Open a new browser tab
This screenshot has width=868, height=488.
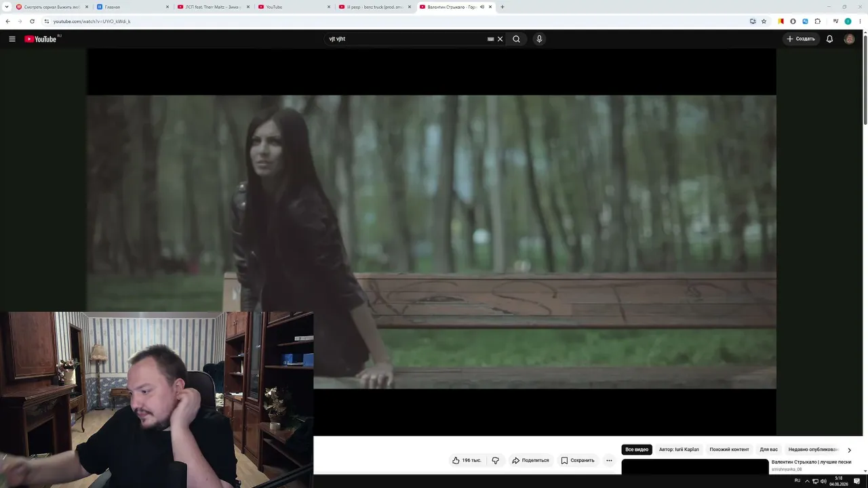click(502, 7)
